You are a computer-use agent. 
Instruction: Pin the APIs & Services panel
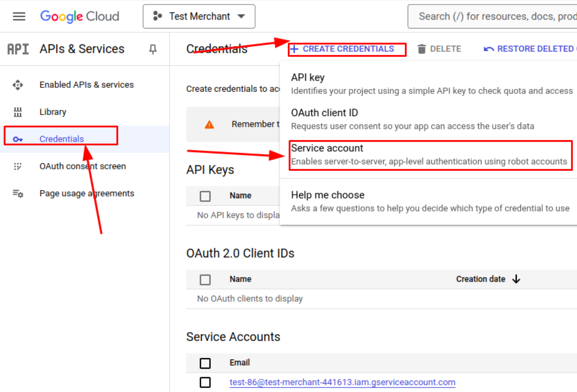[x=153, y=49]
